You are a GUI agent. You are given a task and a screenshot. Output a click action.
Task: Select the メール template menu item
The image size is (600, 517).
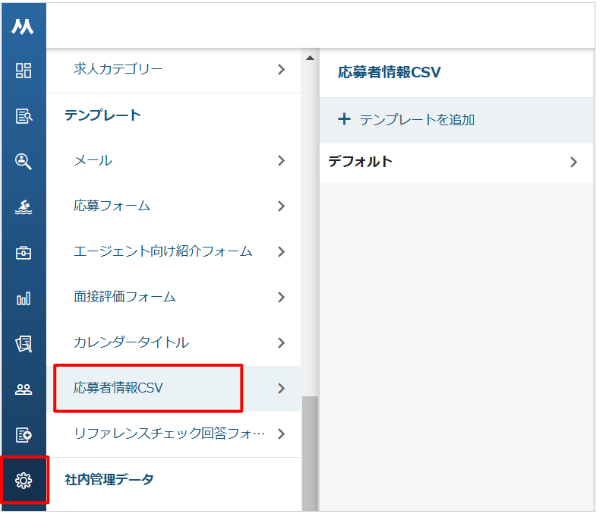click(x=93, y=160)
